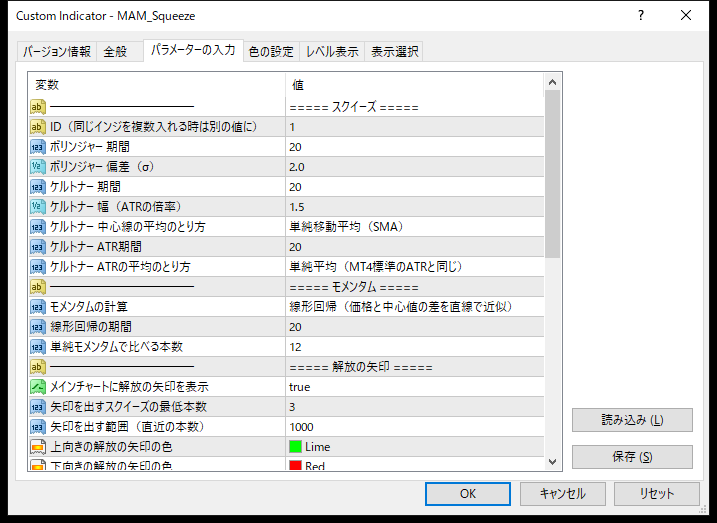717x523 pixels.
Task: Click the bool icon beside メインチャートに解放の矢印を表示
Action: tap(37, 387)
